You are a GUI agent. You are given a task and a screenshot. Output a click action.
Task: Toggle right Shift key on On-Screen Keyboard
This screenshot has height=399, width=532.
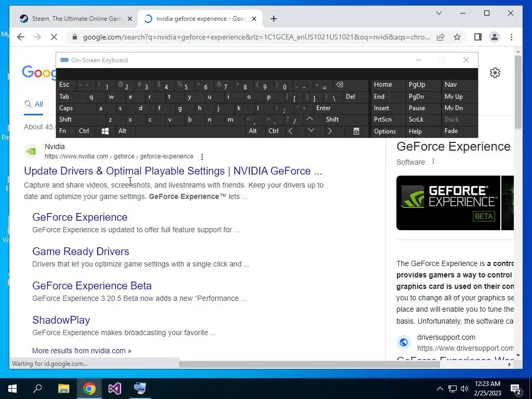coord(345,119)
